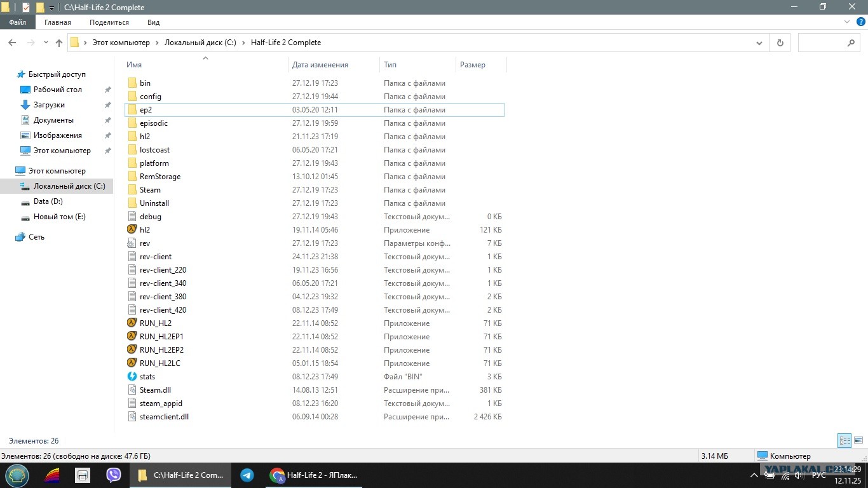Open the Quick Access Toolbar customize dropdown
This screenshot has height=488, width=868.
pyautogui.click(x=51, y=8)
